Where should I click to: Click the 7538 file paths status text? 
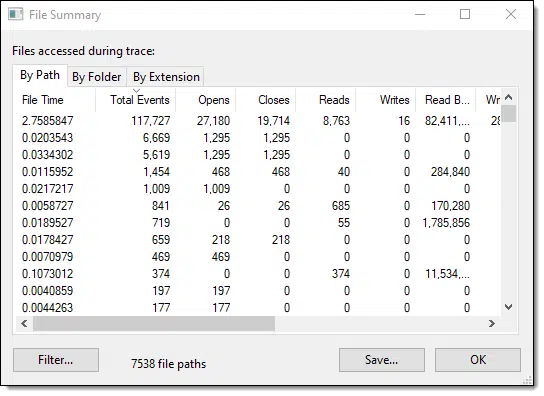coord(168,364)
